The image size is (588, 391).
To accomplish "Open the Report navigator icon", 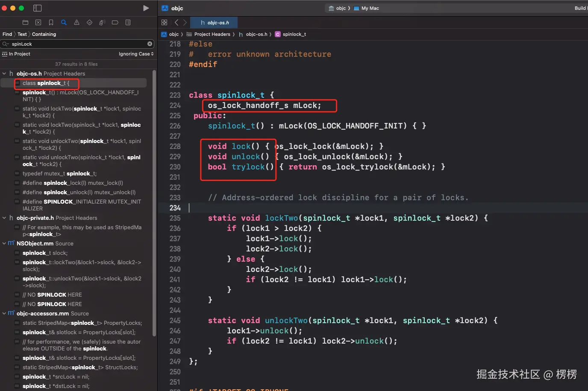I will [x=128, y=23].
